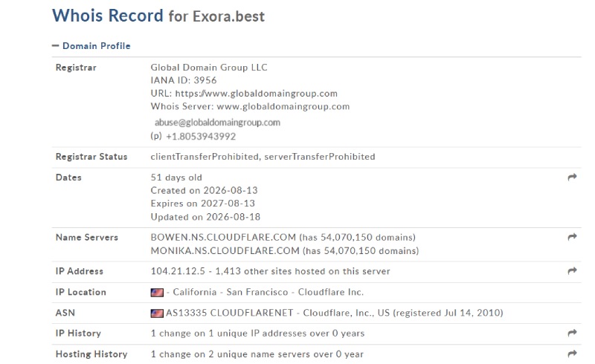595x364 pixels.
Task: Click the Global Domain Group LLC registrar name
Action: (209, 68)
